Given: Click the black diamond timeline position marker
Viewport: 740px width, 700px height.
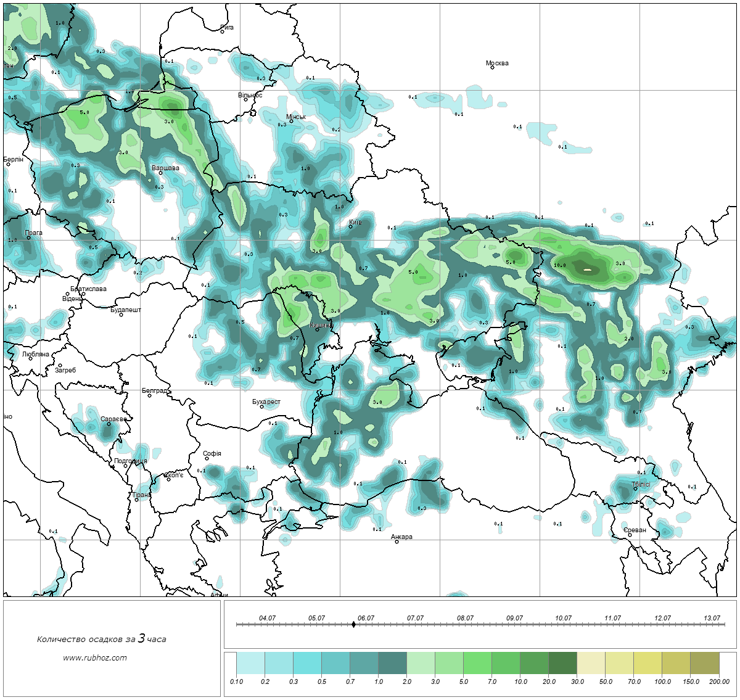Looking at the screenshot, I should click(353, 624).
